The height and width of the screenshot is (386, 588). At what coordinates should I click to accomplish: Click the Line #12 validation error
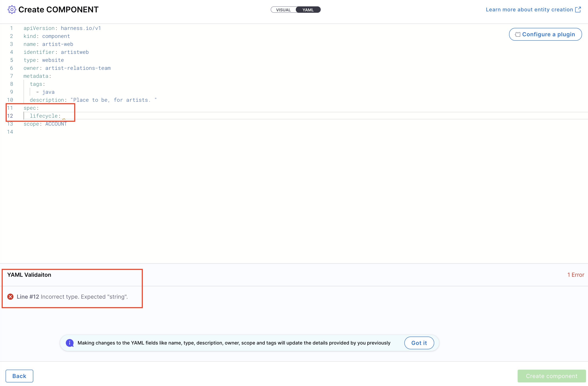[72, 296]
